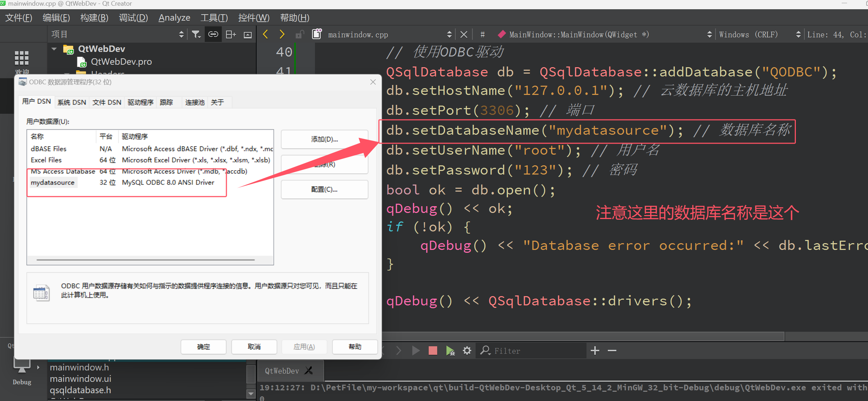Open the 编辑(E) menu
Viewport: 868px width, 401px height.
56,17
